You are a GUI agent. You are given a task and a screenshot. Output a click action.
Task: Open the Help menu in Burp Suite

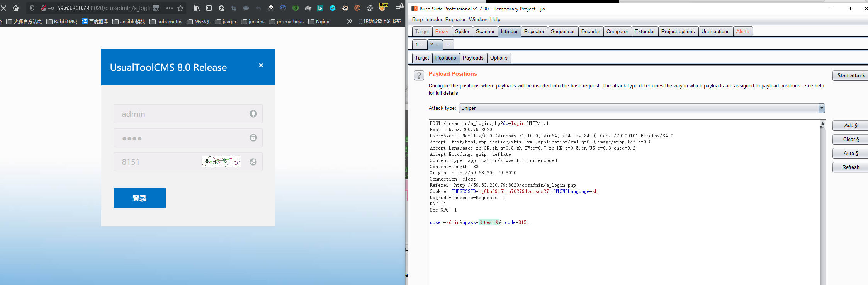[x=495, y=19]
